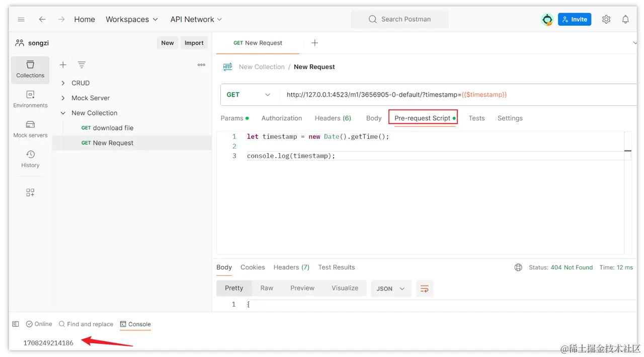Expand the Workspaces dropdown
644x357 pixels.
pyautogui.click(x=132, y=19)
